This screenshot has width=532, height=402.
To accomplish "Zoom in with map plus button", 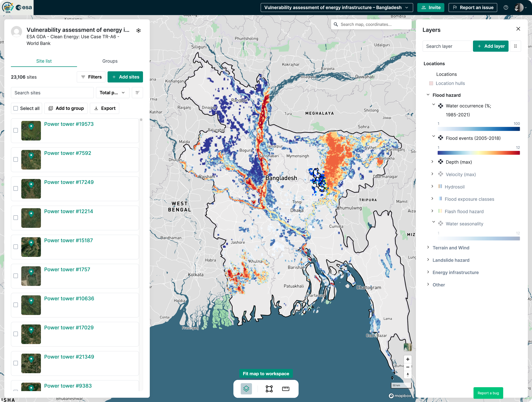I will point(407,359).
